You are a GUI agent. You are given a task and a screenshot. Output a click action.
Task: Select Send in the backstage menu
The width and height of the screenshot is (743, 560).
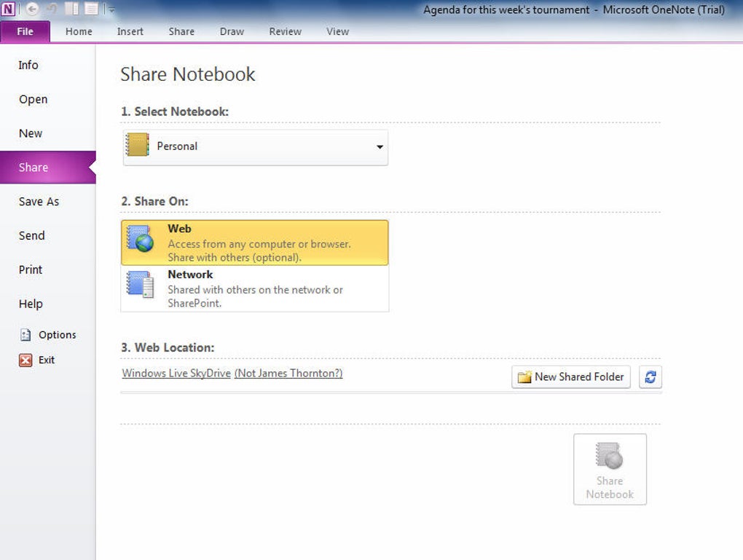point(48,235)
